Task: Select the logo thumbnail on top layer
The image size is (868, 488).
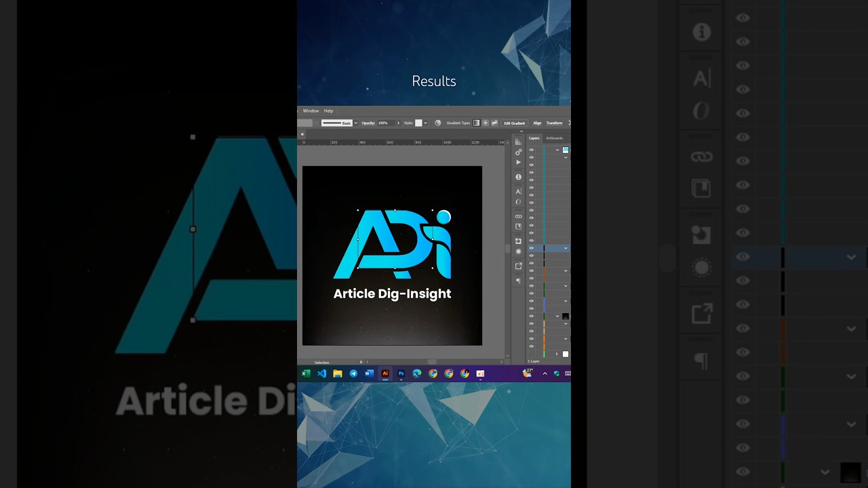Action: tap(566, 150)
